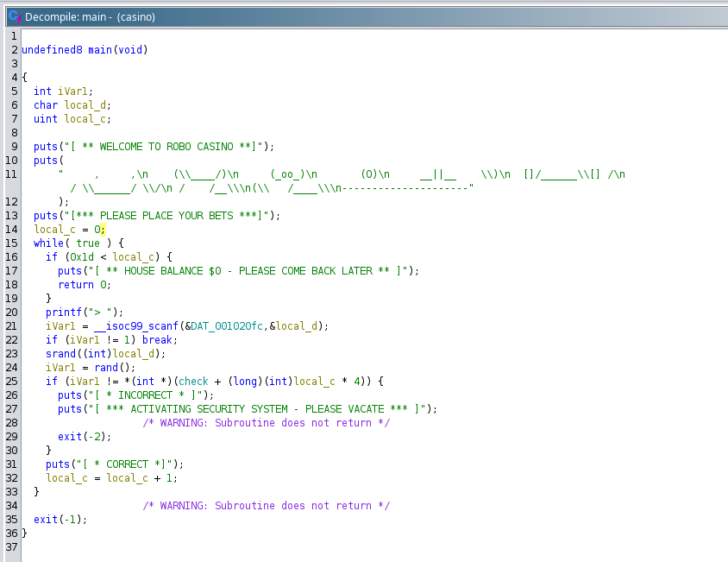Select the check symbol on line 25
This screenshot has width=728, height=562.
pyautogui.click(x=193, y=381)
